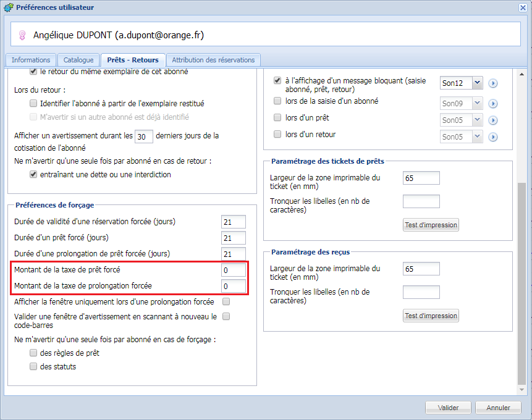Open the Son12 sound dropdown
Image resolution: width=532 pixels, height=420 pixels.
pos(476,83)
